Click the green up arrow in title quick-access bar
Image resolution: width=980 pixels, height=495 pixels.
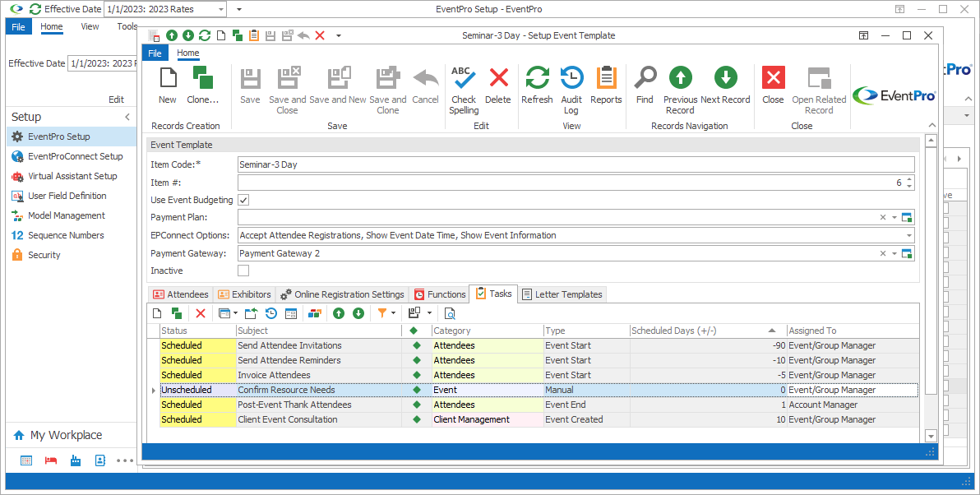(x=172, y=35)
